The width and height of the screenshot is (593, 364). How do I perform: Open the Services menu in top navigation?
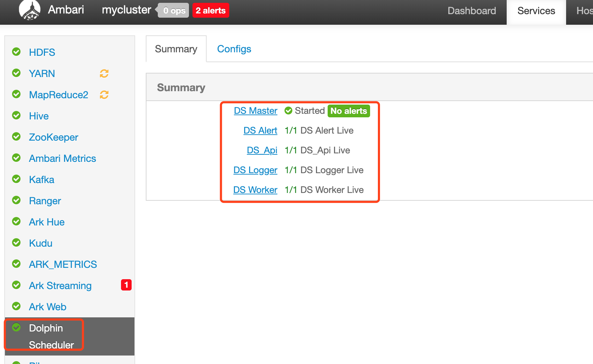pyautogui.click(x=536, y=11)
